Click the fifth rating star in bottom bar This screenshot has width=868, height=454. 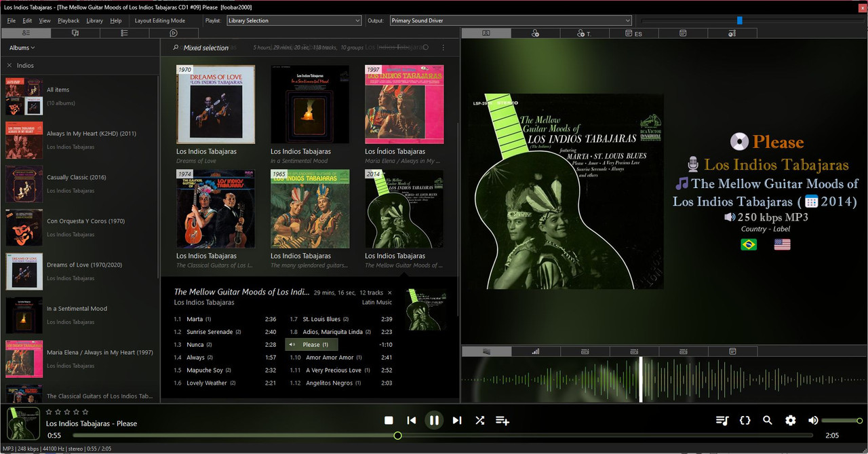[85, 412]
